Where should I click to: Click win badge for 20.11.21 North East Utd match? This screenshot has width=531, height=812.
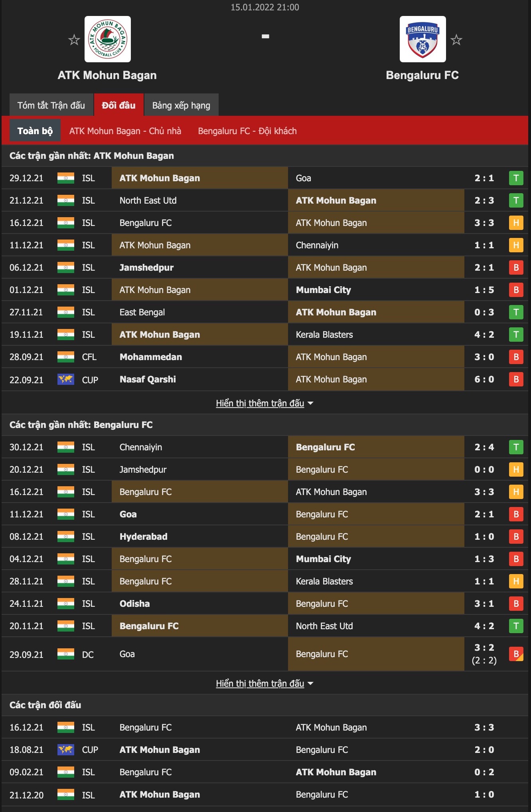pos(516,626)
